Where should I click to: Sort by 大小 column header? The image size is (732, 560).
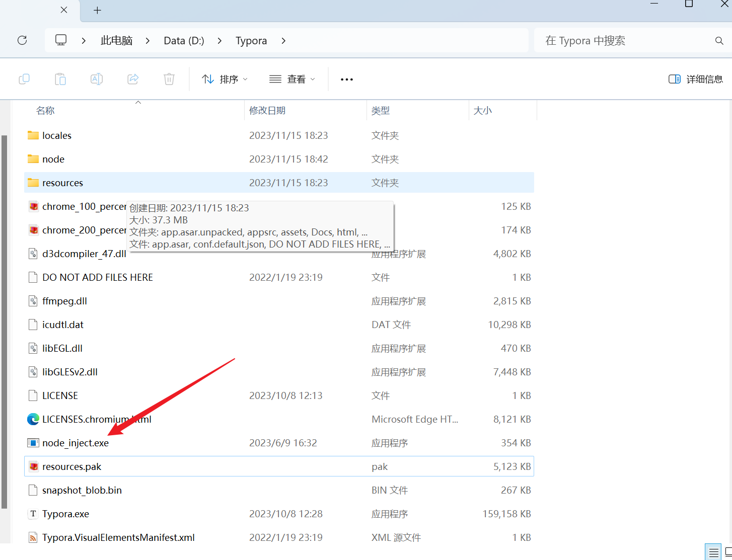point(482,111)
